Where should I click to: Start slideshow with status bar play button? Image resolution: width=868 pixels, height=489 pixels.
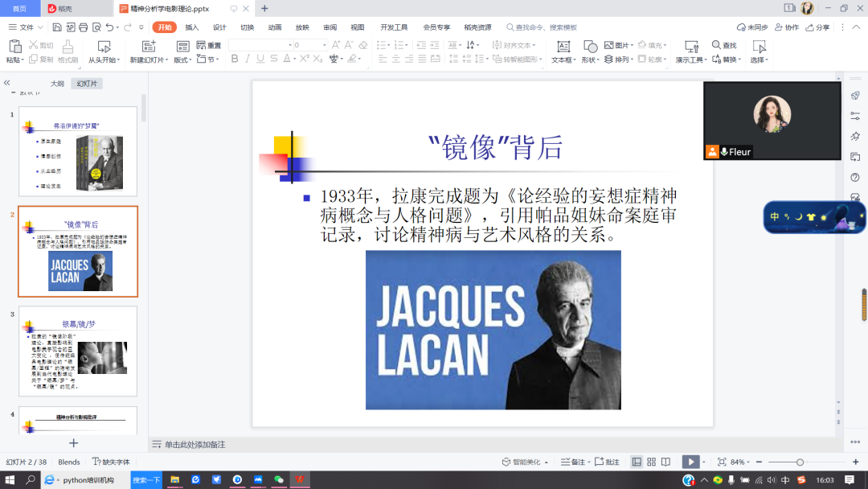click(690, 462)
